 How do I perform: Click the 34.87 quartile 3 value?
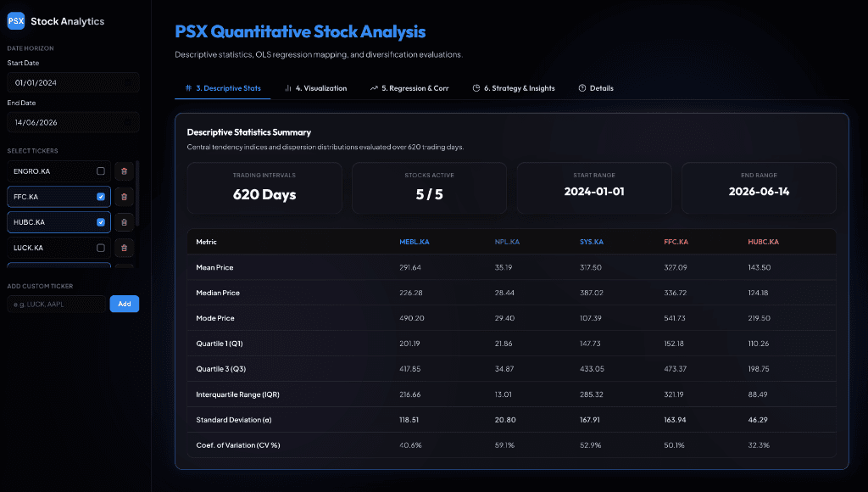pyautogui.click(x=504, y=369)
